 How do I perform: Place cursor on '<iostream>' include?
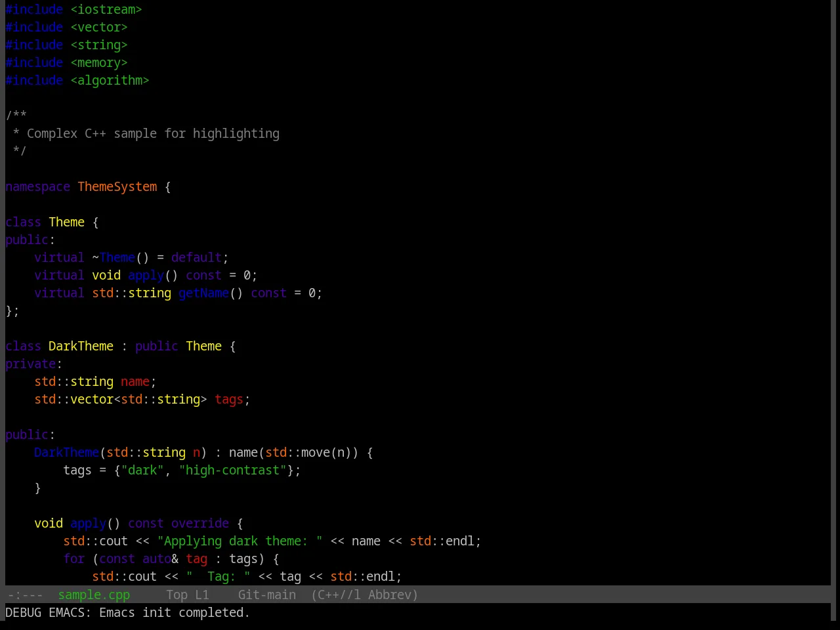[106, 10]
